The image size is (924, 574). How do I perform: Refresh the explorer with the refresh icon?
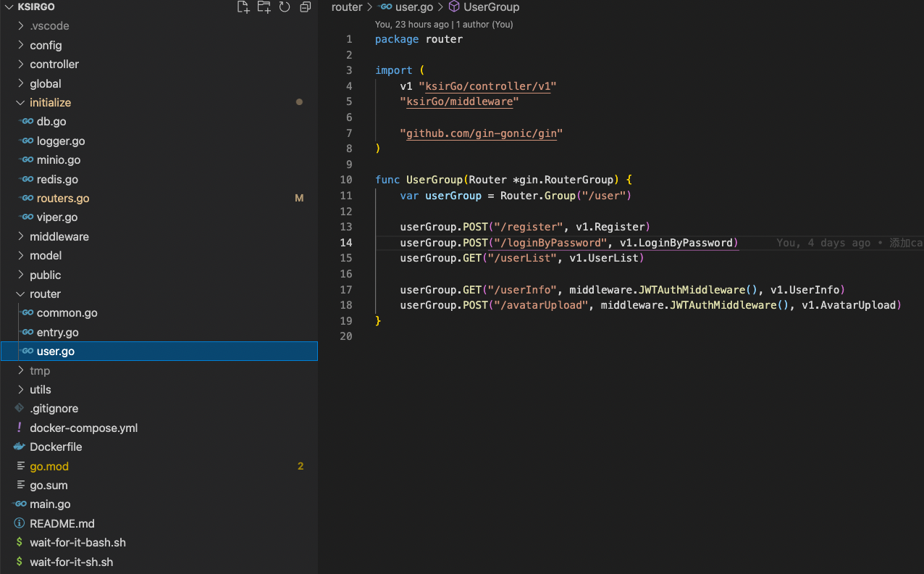tap(285, 7)
